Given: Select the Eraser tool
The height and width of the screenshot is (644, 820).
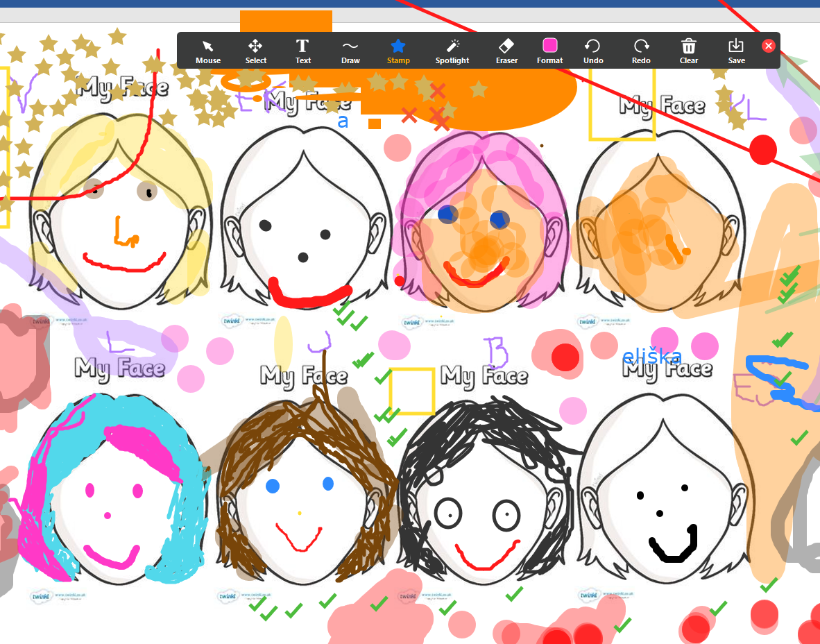Looking at the screenshot, I should (506, 51).
